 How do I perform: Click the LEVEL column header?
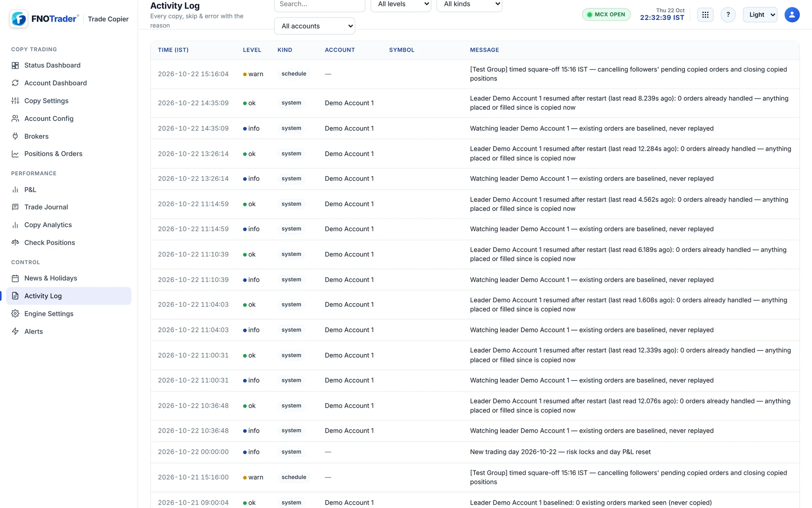pos(252,50)
